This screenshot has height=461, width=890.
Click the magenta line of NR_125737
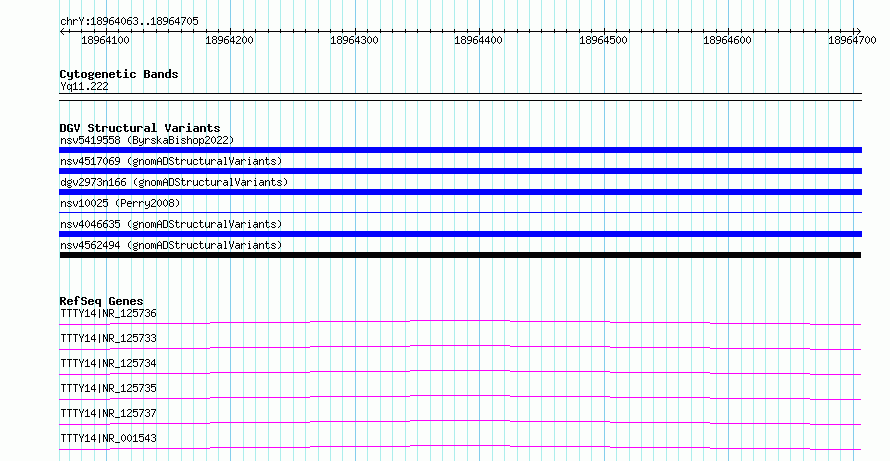coord(460,422)
